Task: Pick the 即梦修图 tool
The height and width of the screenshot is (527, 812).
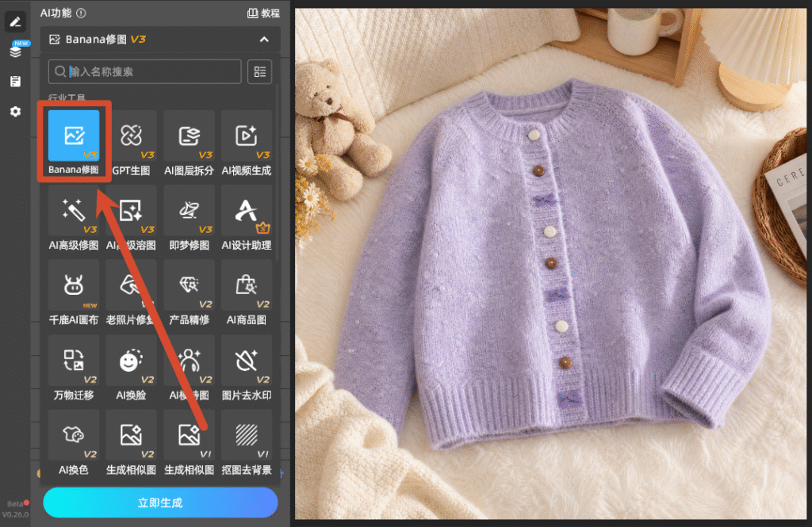Action: coord(189,211)
